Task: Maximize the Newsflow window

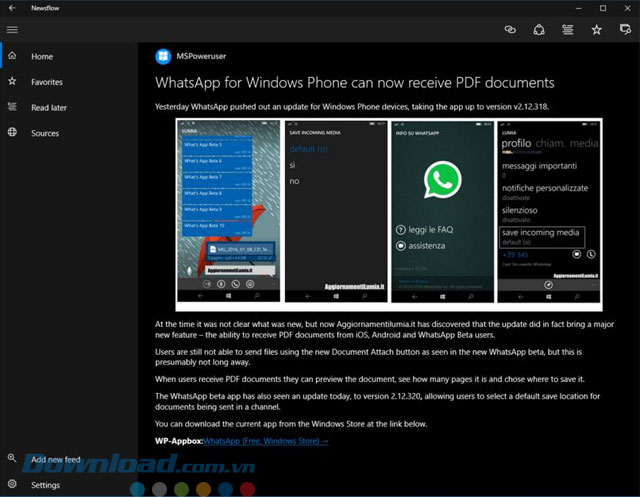Action: (603, 8)
